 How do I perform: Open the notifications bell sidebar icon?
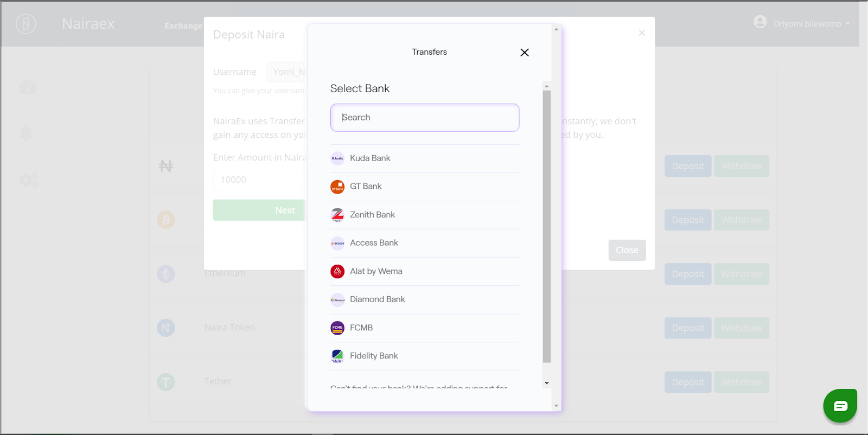coord(26,133)
